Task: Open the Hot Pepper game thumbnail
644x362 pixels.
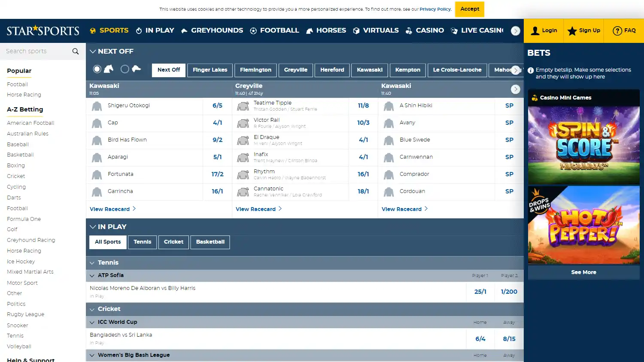Action: (x=583, y=225)
